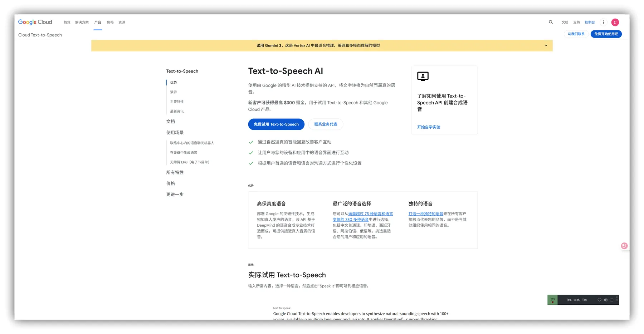This screenshot has width=644, height=334.
Task: Click the pink translate floating icon
Action: coord(624,246)
